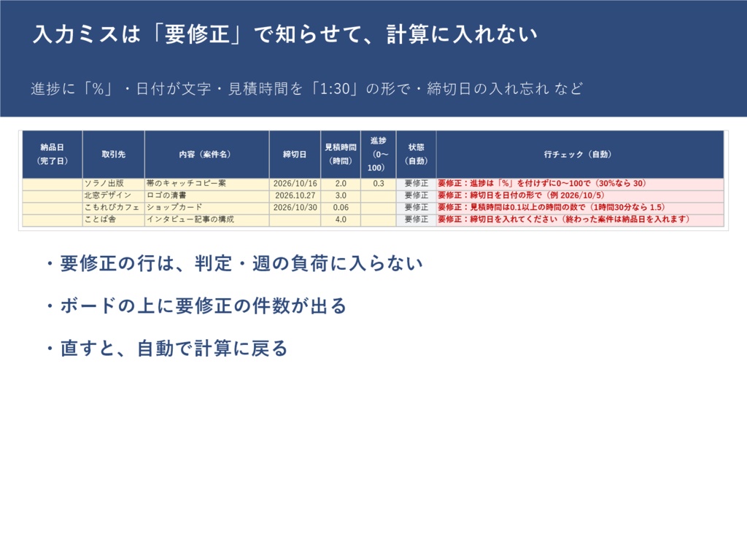Click the deadline cell 2026/10/16
This screenshot has height=560, width=747.
pos(295,184)
